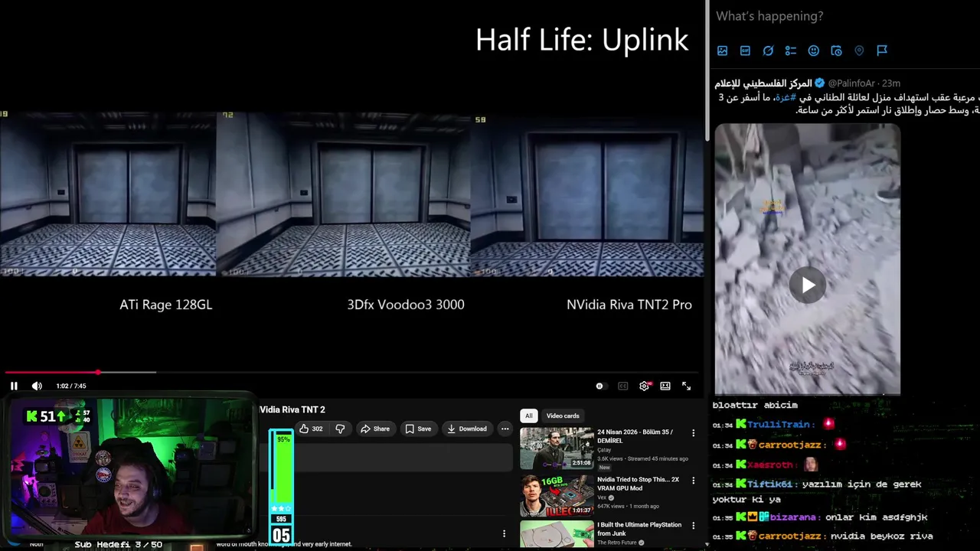The width and height of the screenshot is (980, 551).
Task: Seek on the red video progress bar
Action: tap(351, 373)
